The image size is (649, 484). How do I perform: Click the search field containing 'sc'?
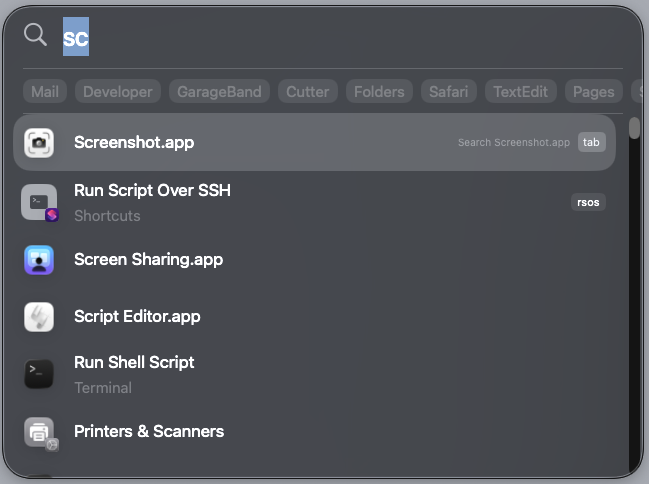(342, 36)
